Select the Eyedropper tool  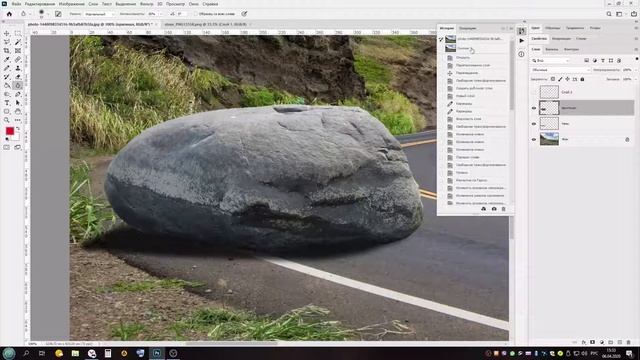point(7,60)
